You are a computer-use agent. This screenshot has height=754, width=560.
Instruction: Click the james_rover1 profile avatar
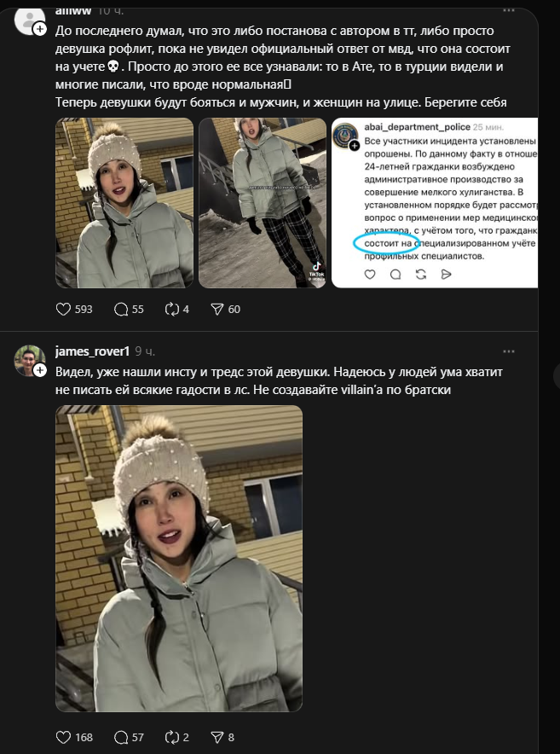coord(28,359)
